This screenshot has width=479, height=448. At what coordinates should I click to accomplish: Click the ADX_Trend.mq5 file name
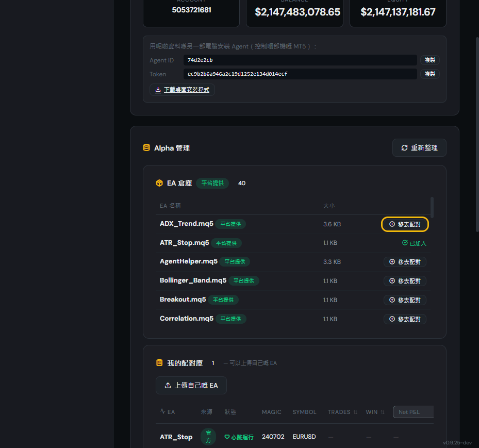pos(186,224)
